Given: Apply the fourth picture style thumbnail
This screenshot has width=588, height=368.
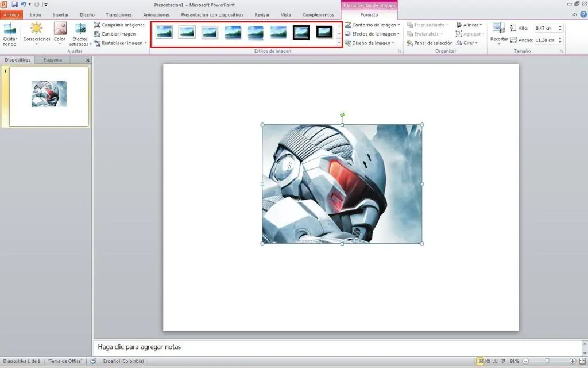Looking at the screenshot, I should (x=233, y=32).
